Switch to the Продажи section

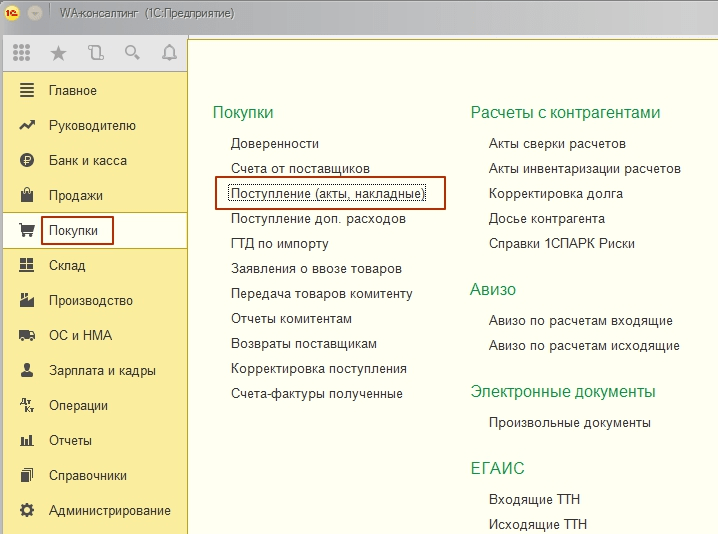75,196
